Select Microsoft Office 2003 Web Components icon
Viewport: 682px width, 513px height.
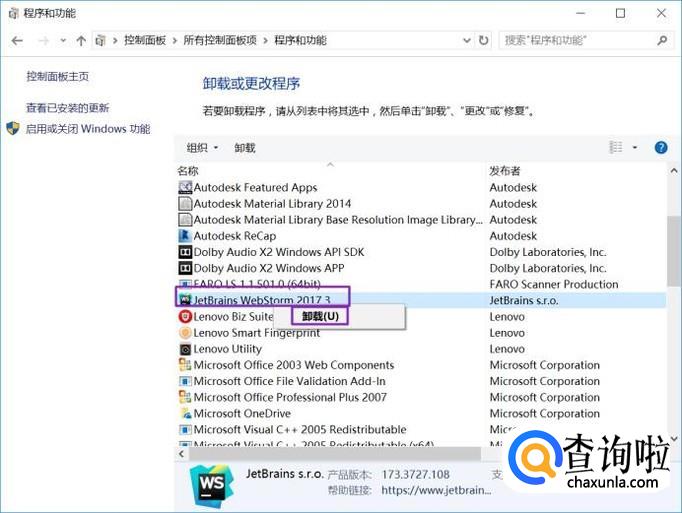(x=185, y=365)
